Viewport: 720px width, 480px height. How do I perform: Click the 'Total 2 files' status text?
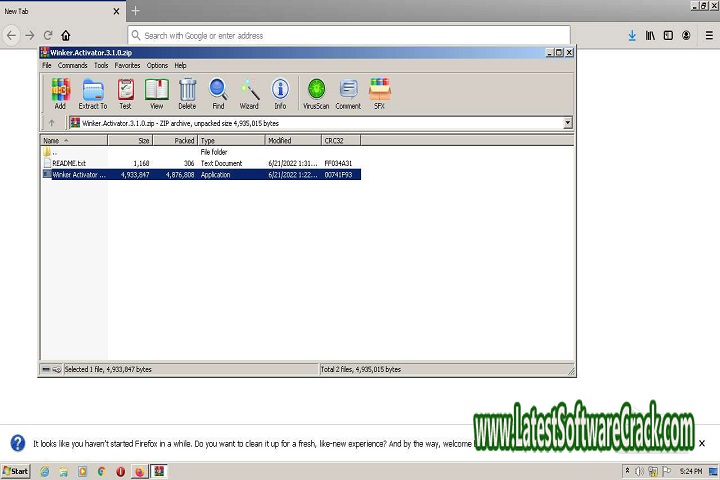[360, 369]
